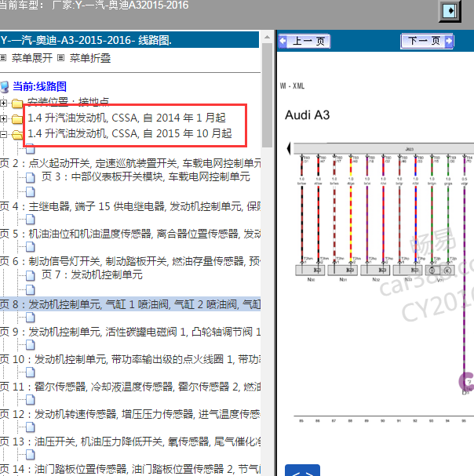Click document icon beside 页 7
Viewport: 474px width, 476px height.
[x=31, y=276]
